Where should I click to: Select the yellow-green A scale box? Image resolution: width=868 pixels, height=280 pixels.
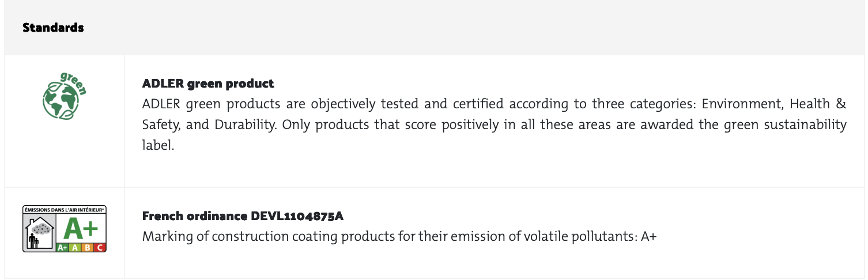coord(76,248)
